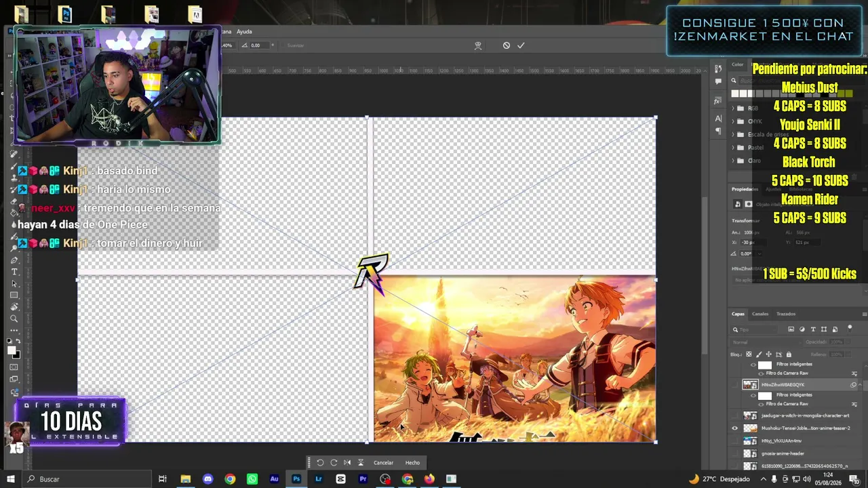Open the Windows Start menu
868x488 pixels.
11,479
